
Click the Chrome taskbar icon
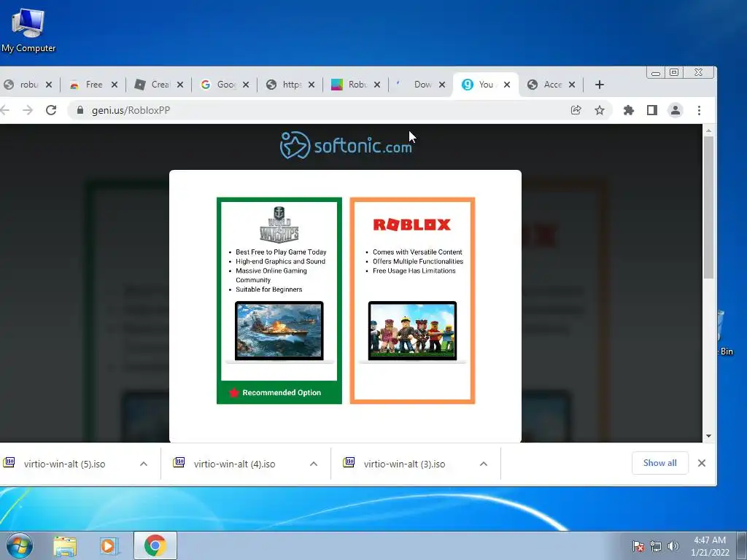coord(155,545)
